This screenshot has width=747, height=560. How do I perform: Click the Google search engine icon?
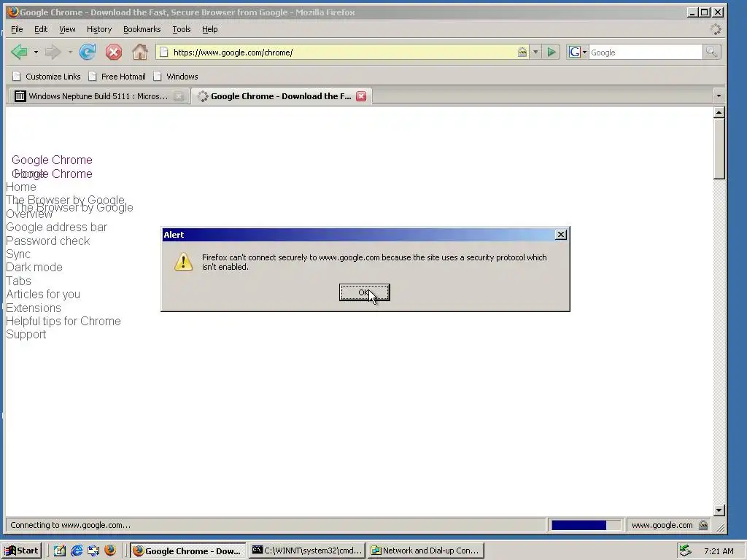(575, 52)
